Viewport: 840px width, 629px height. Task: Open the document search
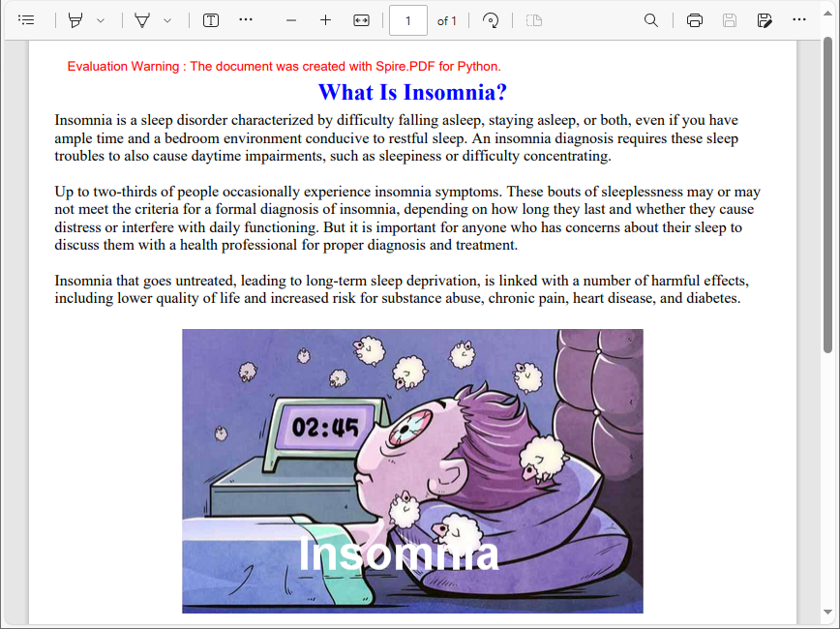click(651, 19)
